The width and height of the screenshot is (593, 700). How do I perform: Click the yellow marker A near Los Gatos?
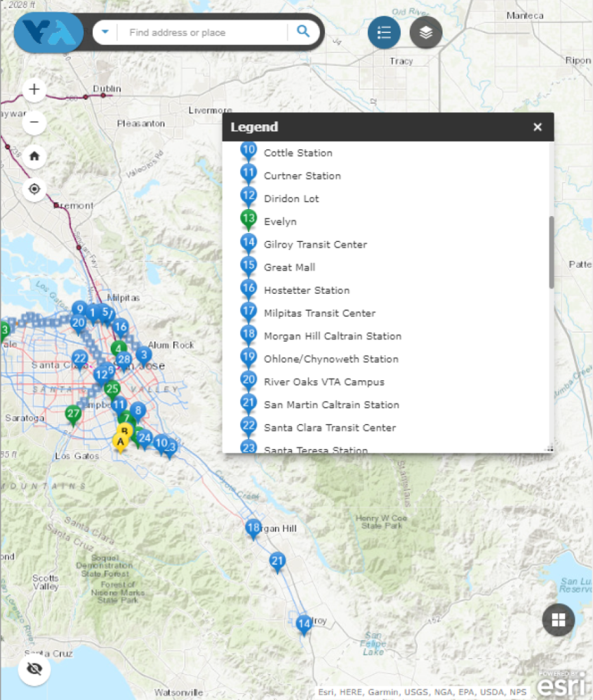120,443
